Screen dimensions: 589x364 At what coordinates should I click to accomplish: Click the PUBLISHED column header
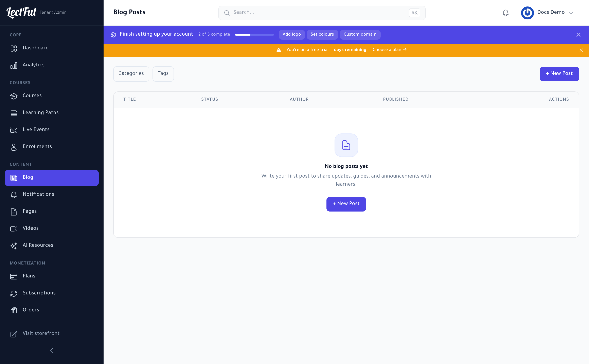point(396,99)
